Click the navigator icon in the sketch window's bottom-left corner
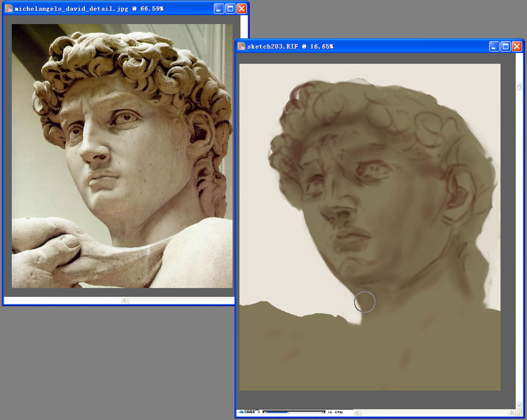The height and width of the screenshot is (420, 527). point(241,412)
